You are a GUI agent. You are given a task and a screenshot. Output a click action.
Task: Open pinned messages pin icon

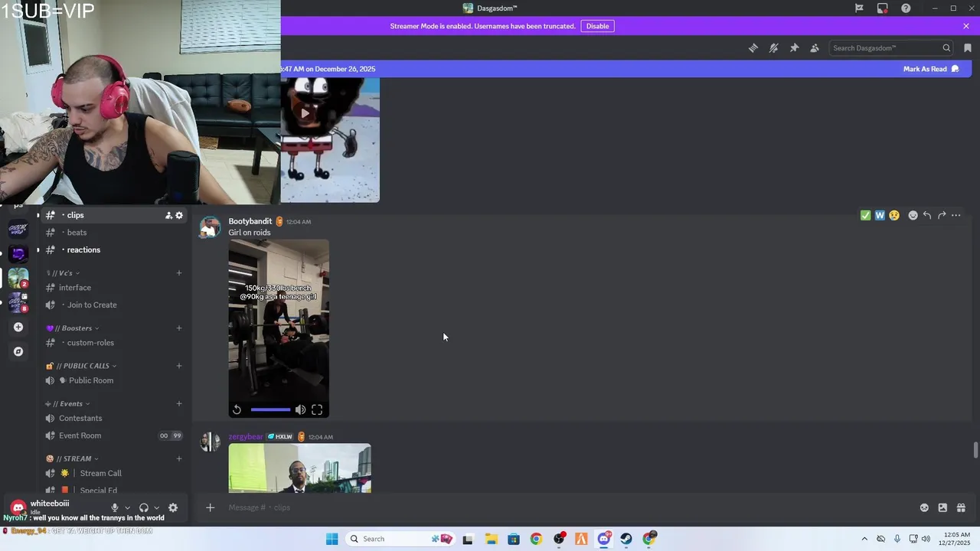tap(794, 47)
